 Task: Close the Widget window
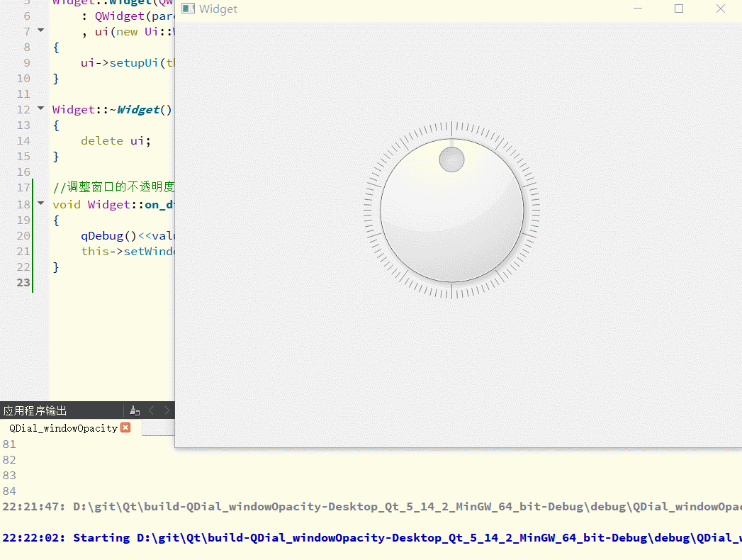[x=720, y=9]
